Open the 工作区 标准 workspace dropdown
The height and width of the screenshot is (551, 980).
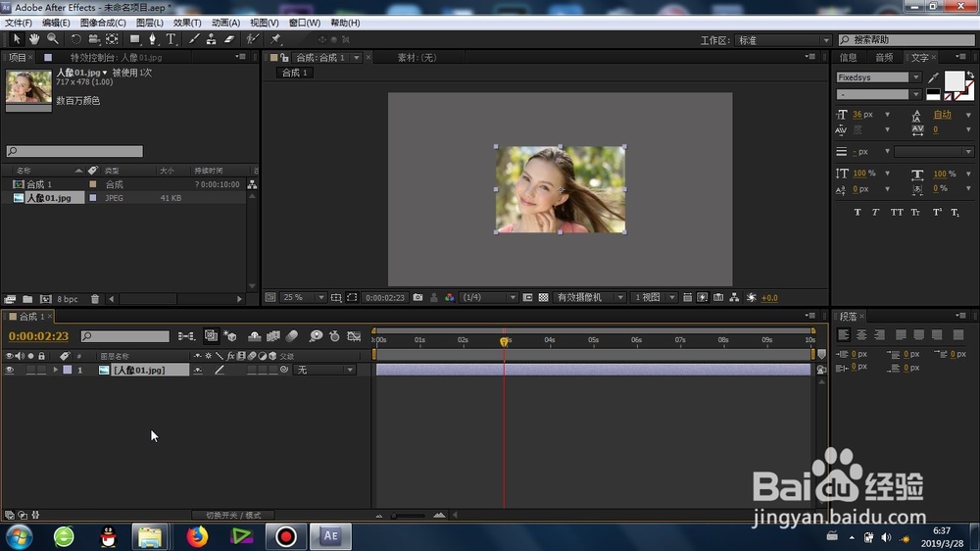pos(782,40)
